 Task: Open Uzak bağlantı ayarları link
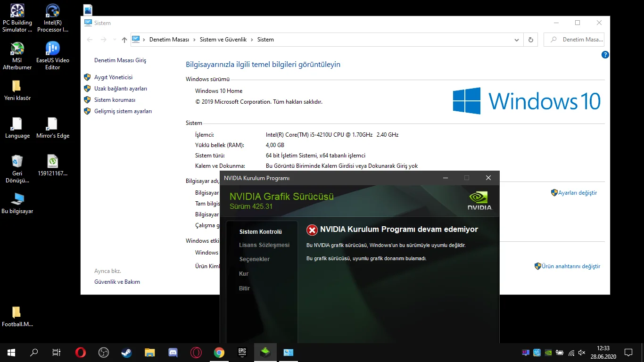[x=121, y=89]
